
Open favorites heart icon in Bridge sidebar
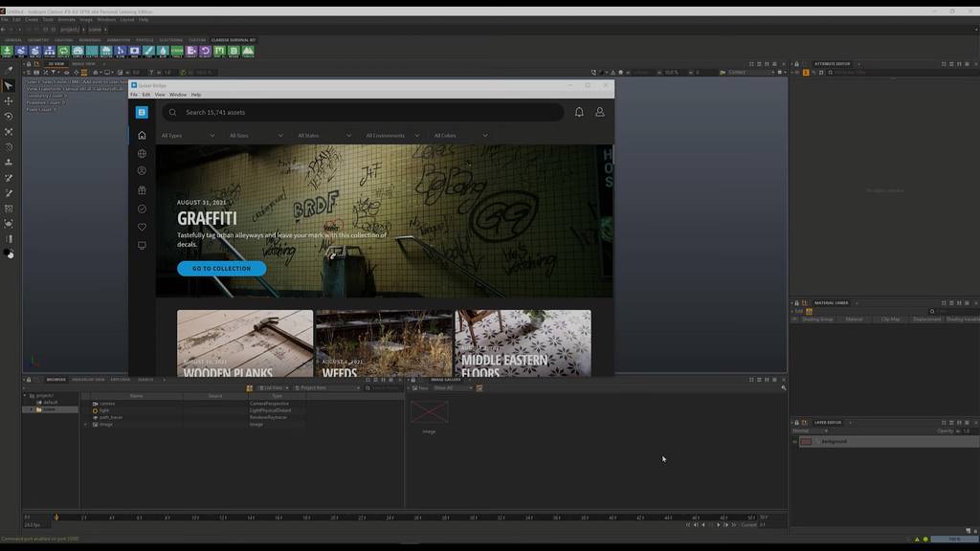point(142,227)
